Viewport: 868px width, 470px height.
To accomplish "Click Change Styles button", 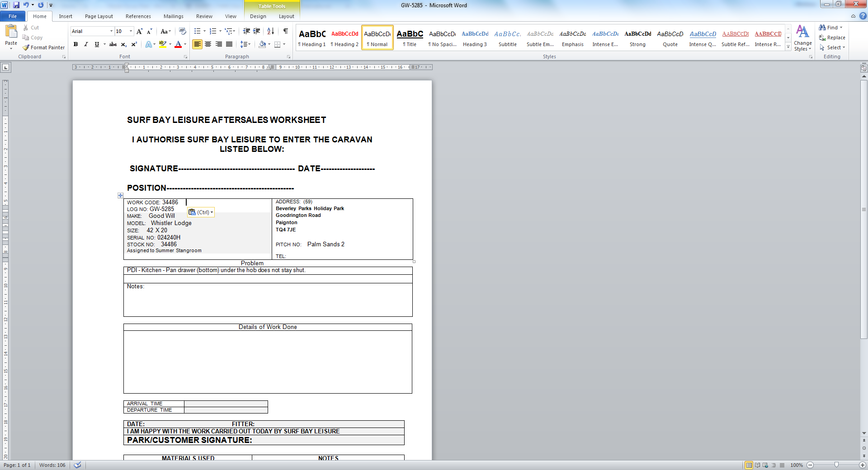I will (x=803, y=38).
